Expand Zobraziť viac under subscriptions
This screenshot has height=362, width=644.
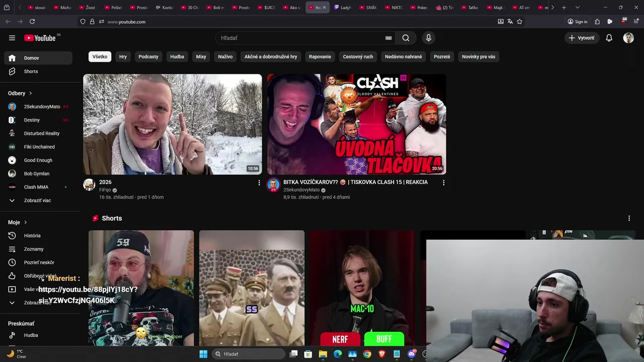click(38, 200)
